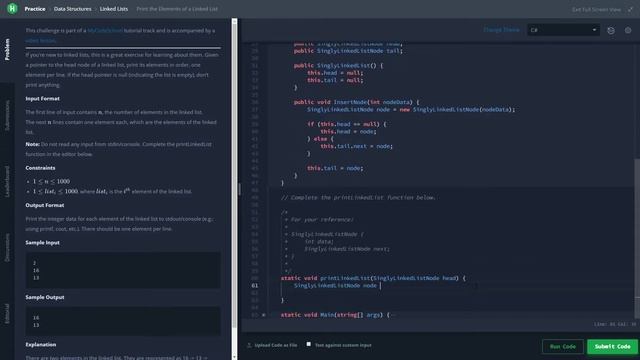Image resolution: width=640 pixels, height=360 pixels.
Task: Open the Linked Lists breadcrumb
Action: [114, 9]
